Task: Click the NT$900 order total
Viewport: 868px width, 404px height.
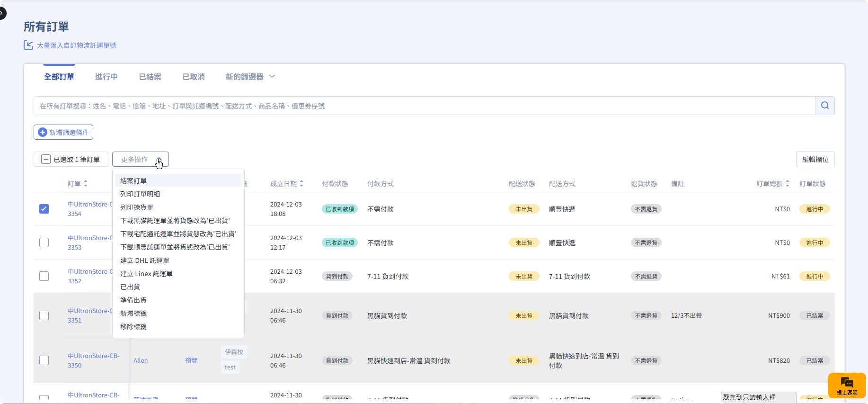Action: (x=779, y=315)
